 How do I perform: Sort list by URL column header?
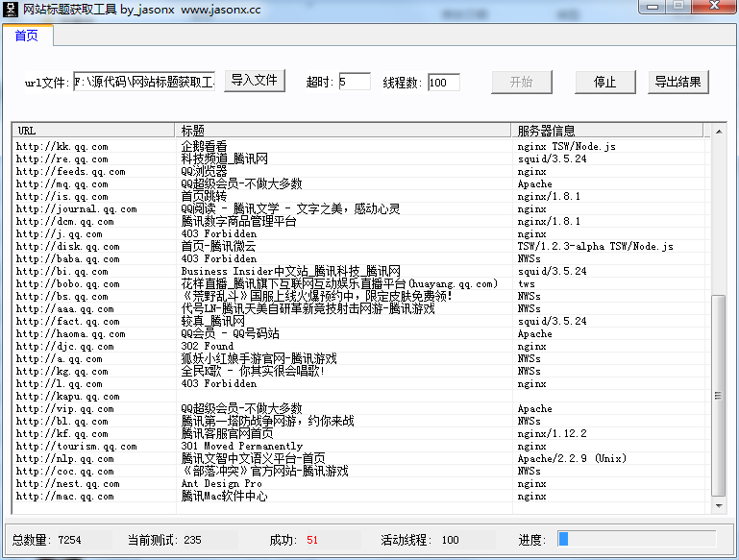pyautogui.click(x=93, y=130)
